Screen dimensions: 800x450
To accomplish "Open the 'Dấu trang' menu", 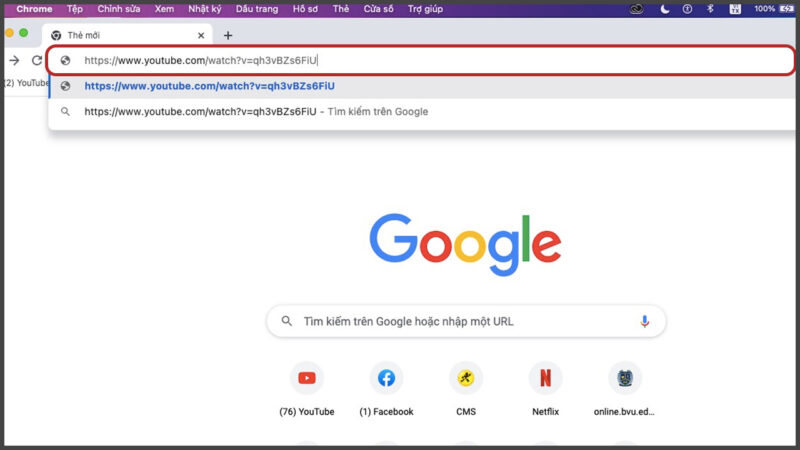I will pyautogui.click(x=255, y=9).
